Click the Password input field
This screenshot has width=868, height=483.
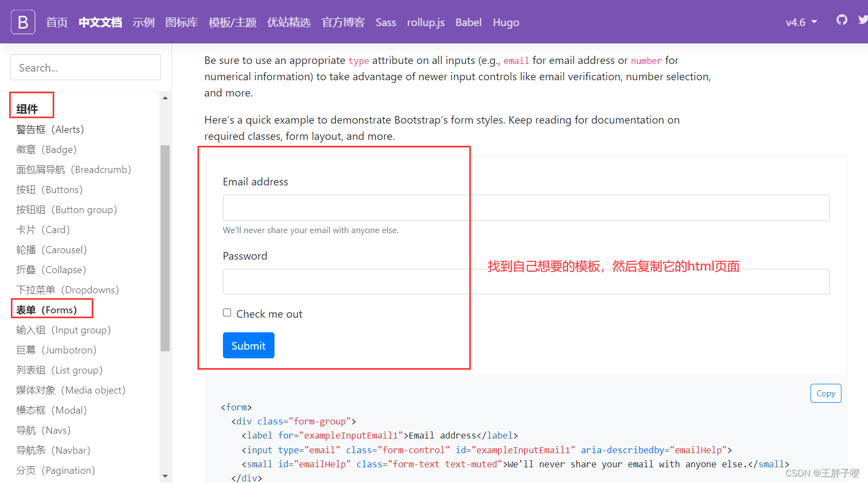(526, 281)
